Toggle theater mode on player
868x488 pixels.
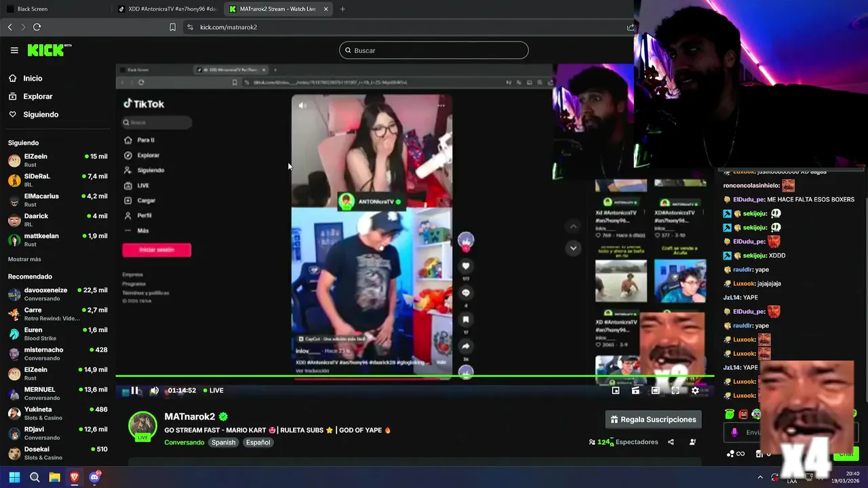(x=655, y=390)
